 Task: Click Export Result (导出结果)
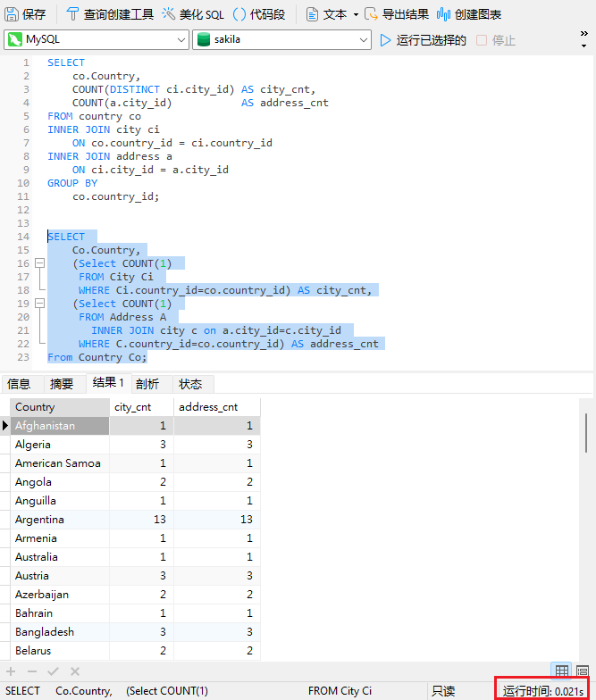[x=397, y=14]
